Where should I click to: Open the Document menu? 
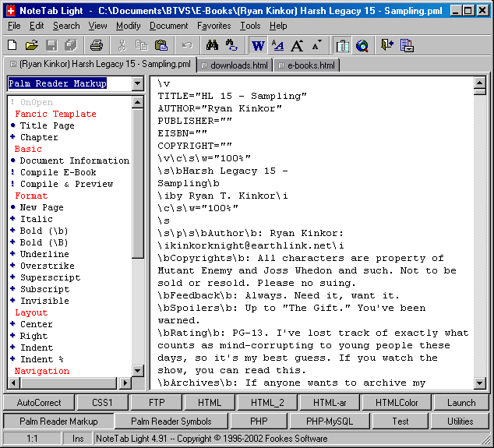(168, 26)
